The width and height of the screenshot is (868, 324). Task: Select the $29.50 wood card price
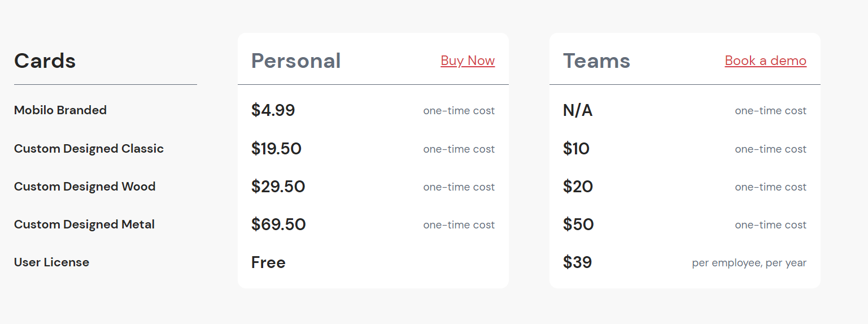[278, 187]
